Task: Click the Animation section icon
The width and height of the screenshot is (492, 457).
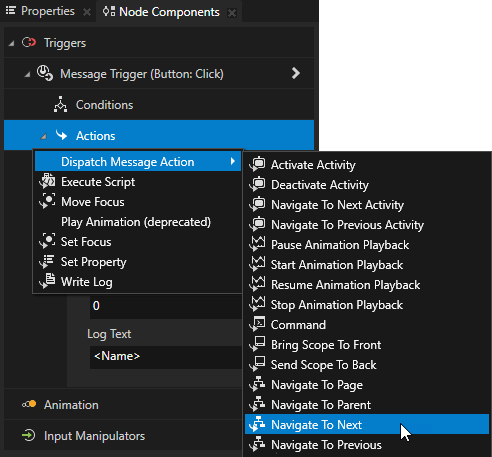Action: [x=29, y=404]
